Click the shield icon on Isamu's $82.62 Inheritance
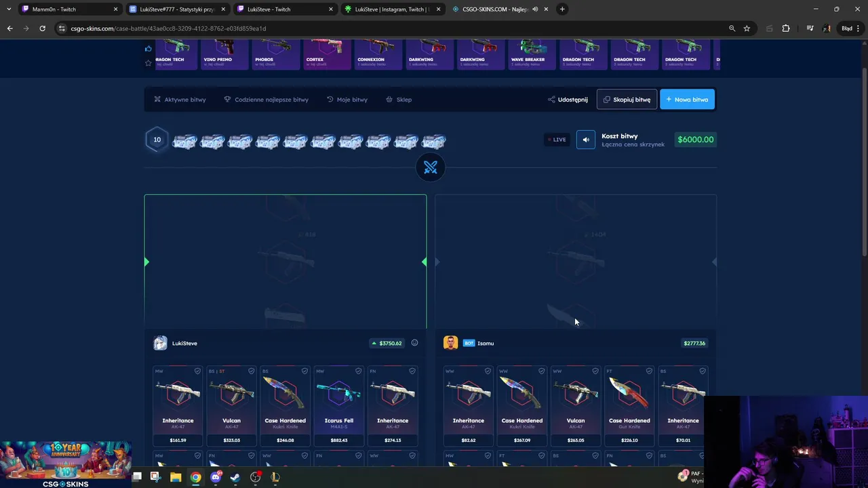 [488, 371]
